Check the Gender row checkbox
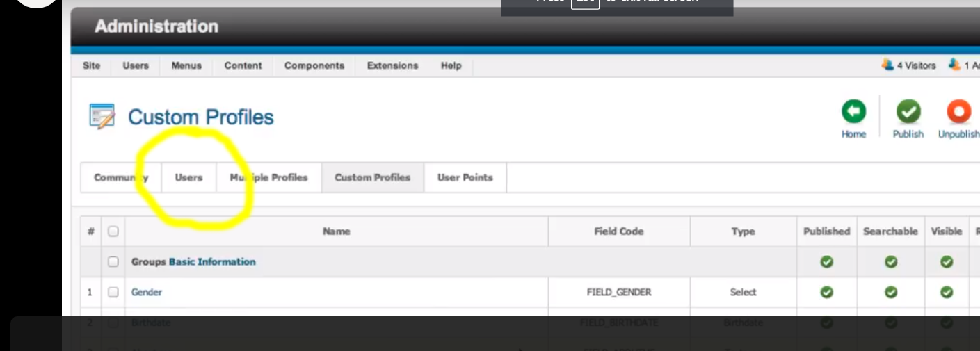The image size is (980, 351). (x=113, y=293)
